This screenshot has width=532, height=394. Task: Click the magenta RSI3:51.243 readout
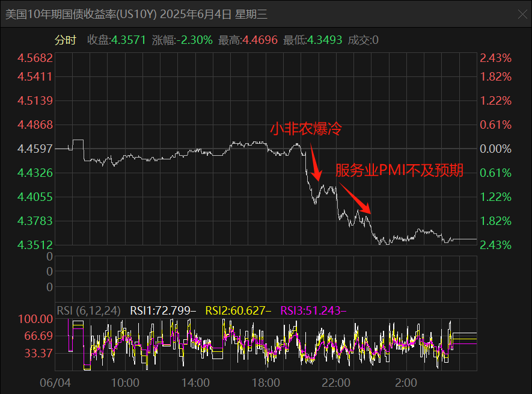coord(313,310)
